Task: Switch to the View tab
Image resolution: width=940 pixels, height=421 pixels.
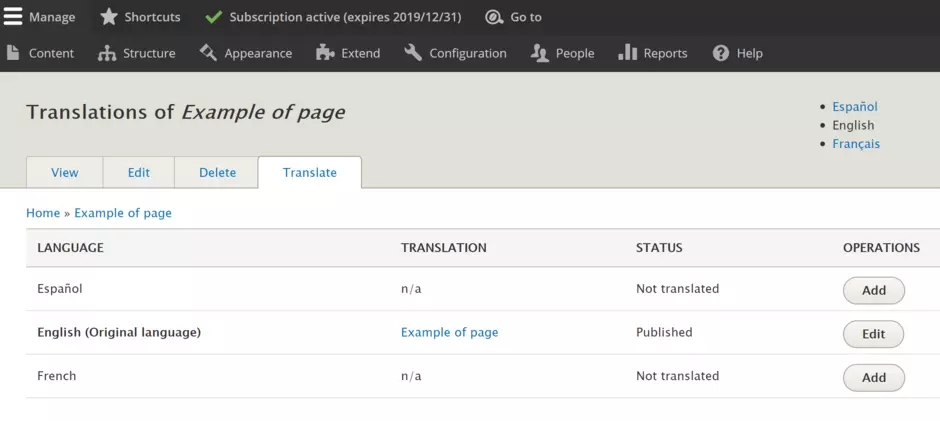Action: click(x=64, y=173)
